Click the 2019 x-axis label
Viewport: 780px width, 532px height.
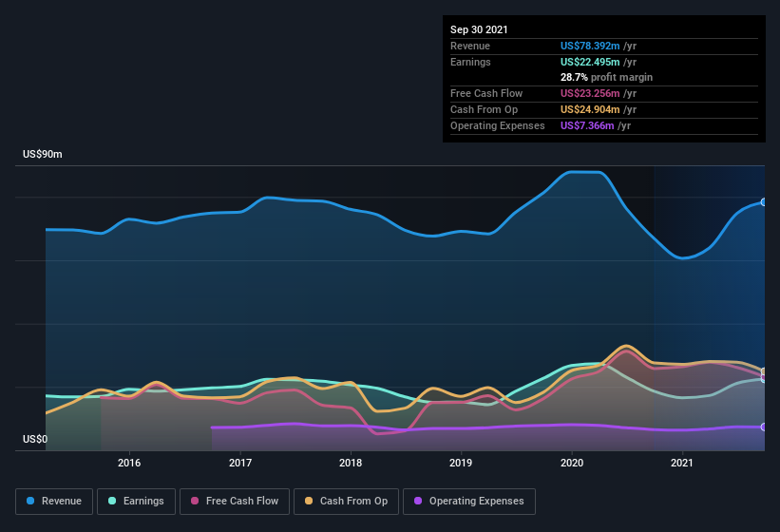461,463
